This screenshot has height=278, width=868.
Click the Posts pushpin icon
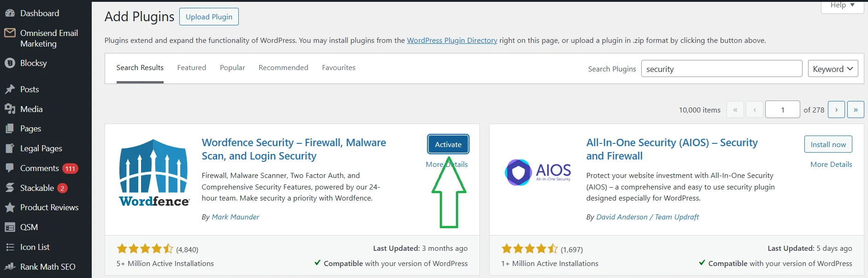pos(10,89)
